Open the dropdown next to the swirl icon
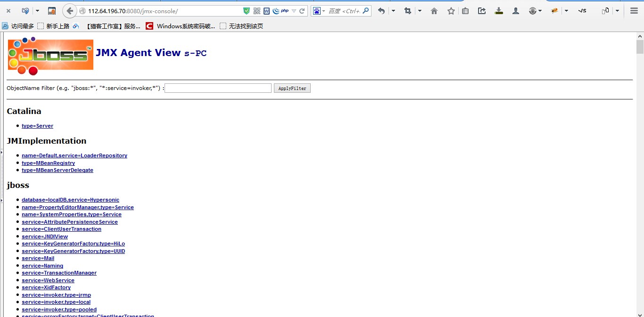This screenshot has height=317, width=644. click(37, 11)
